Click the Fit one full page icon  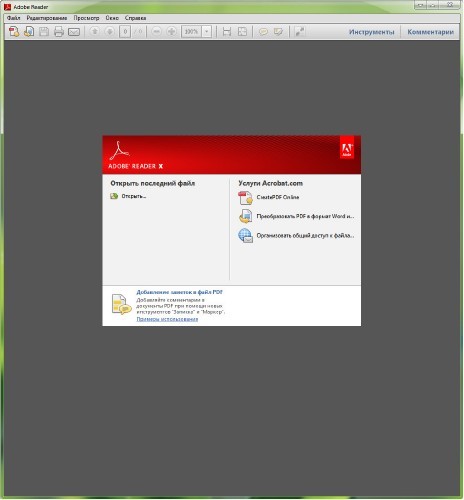[242, 32]
